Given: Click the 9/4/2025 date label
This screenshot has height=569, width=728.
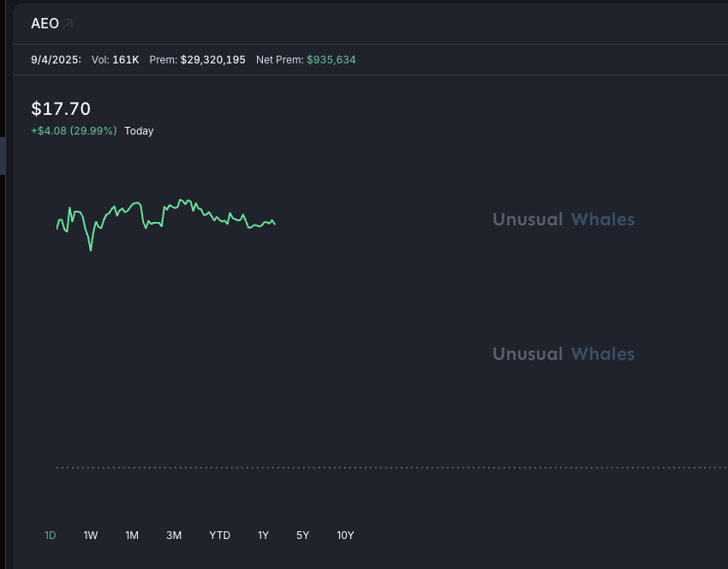Looking at the screenshot, I should pos(56,60).
